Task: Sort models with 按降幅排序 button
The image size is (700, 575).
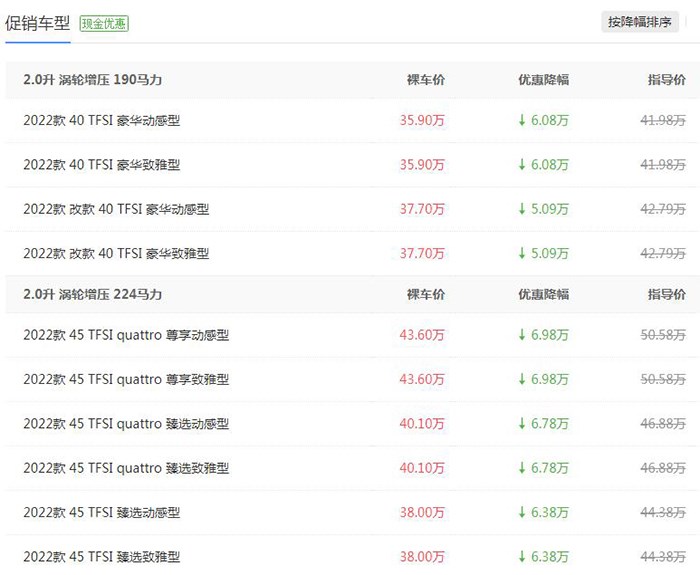Action: [640, 22]
